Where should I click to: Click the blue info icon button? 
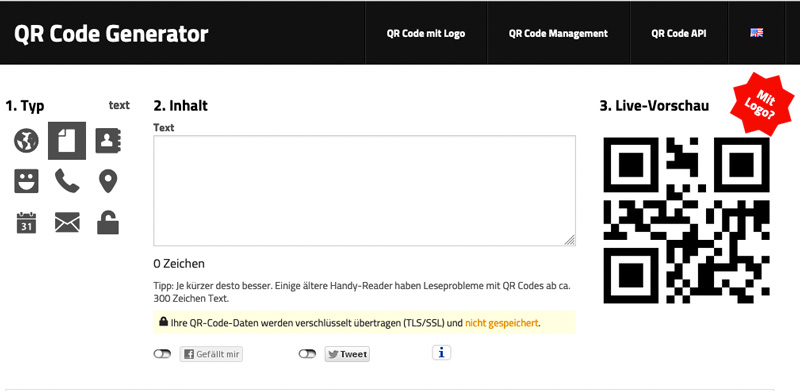click(x=441, y=353)
